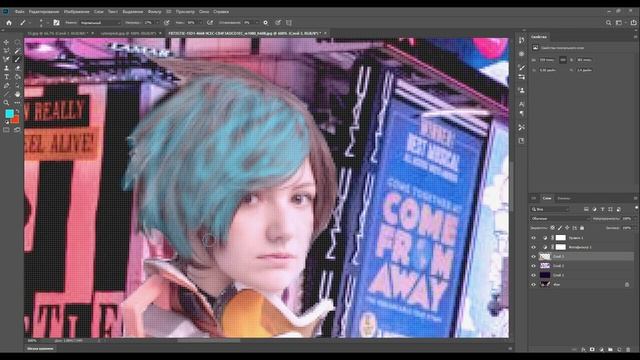Open the brush Mode dropdown

pyautogui.click(x=100, y=23)
